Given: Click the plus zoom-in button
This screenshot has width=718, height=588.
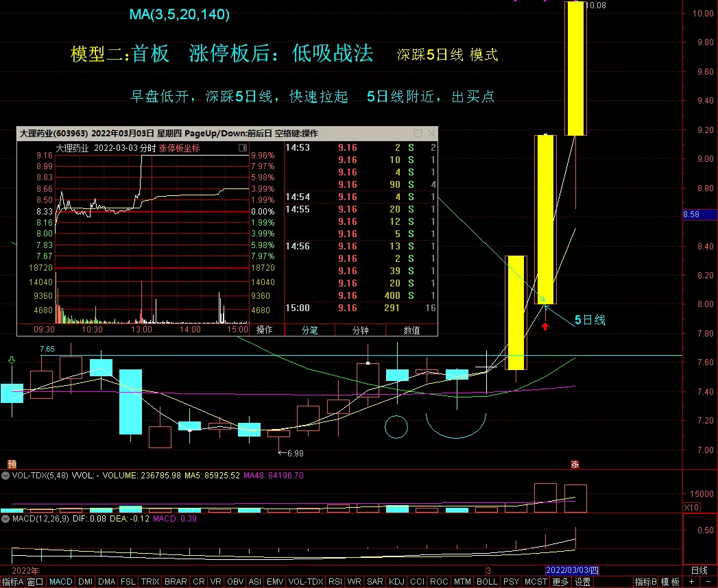Looking at the screenshot, I should pos(691,582).
